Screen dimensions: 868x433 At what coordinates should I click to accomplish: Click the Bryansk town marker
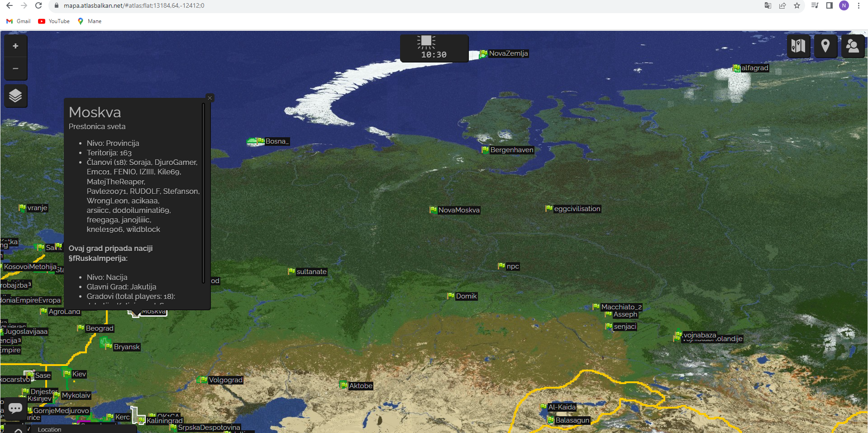pyautogui.click(x=109, y=347)
